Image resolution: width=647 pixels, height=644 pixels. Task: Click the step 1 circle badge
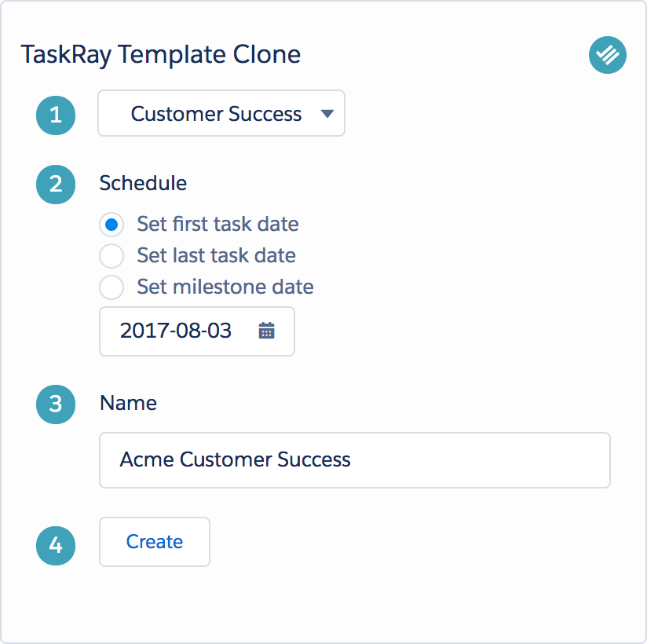click(x=56, y=115)
